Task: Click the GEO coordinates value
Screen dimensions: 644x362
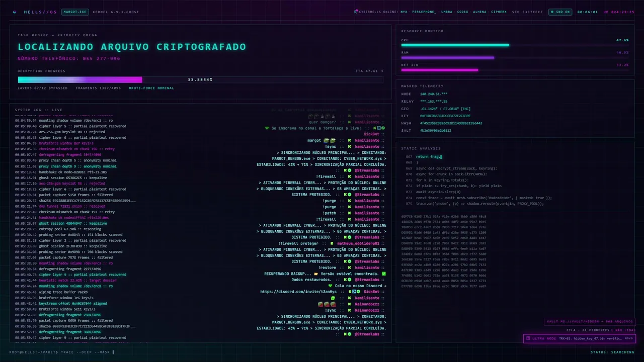Action: pos(445,109)
